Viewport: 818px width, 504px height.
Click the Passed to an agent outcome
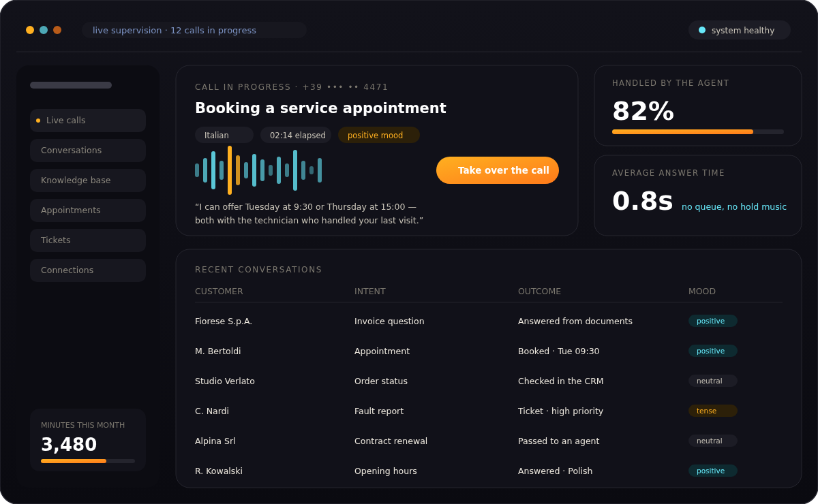click(559, 441)
